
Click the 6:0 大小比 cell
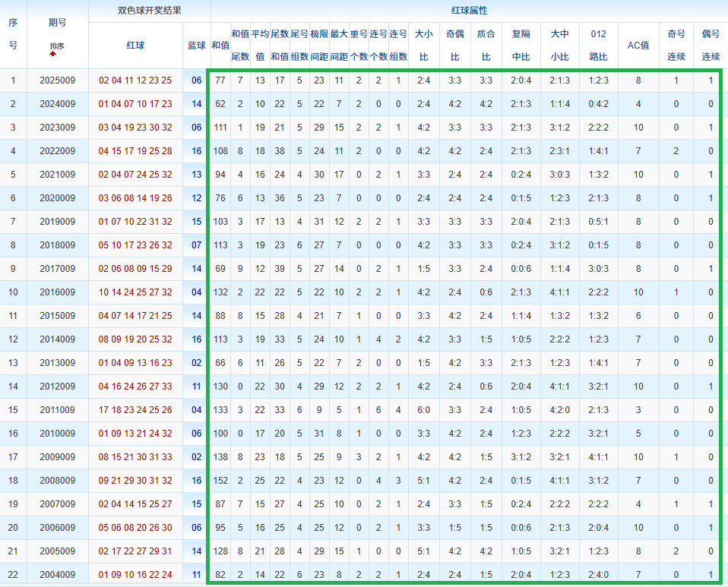click(x=423, y=410)
